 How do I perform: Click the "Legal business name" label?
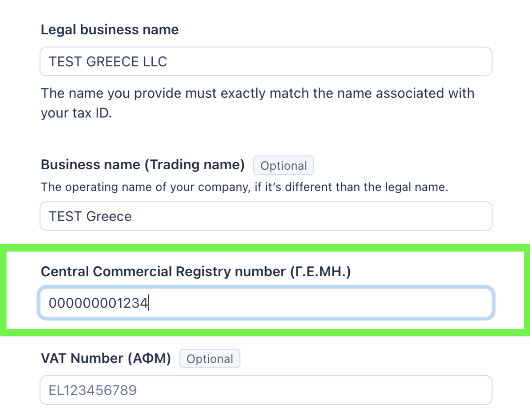click(x=110, y=30)
